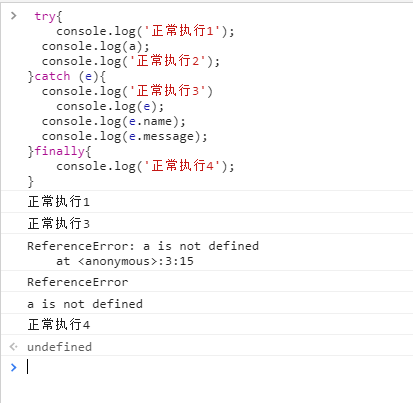Click the closing brace of the finally block
This screenshot has width=413, height=403.
click(31, 181)
